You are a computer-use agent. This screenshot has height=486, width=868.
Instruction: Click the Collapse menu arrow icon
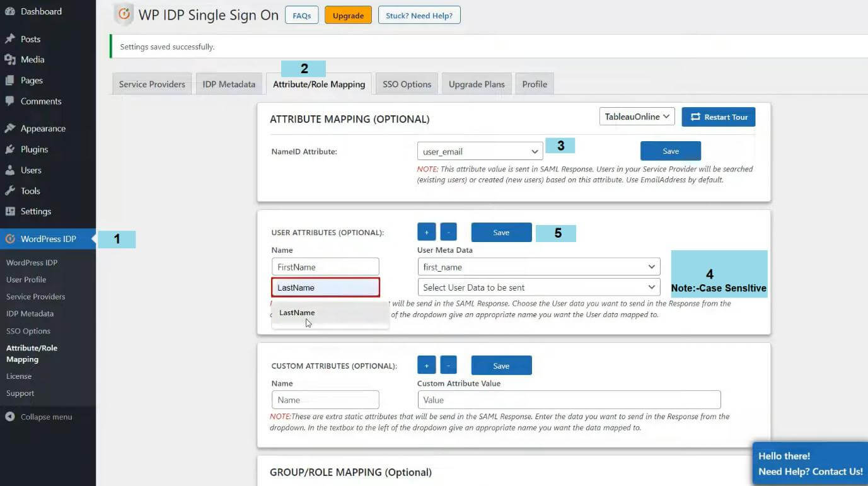pyautogui.click(x=10, y=417)
